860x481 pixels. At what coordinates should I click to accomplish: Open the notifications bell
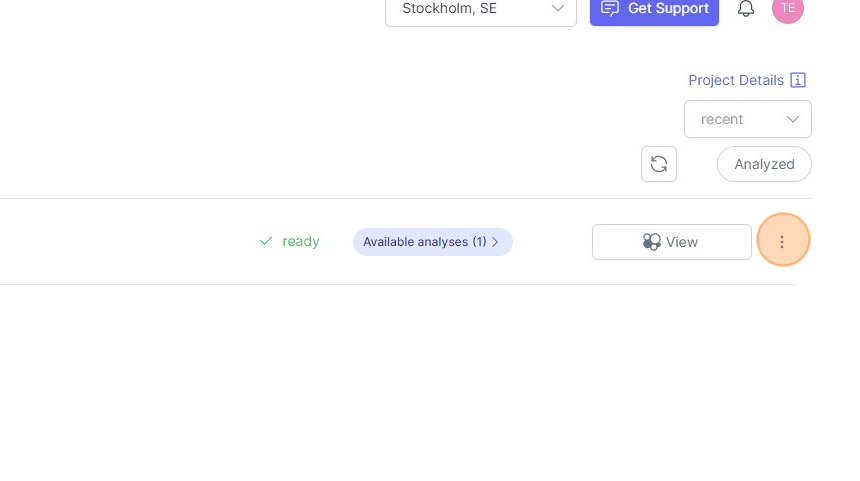pos(745,8)
